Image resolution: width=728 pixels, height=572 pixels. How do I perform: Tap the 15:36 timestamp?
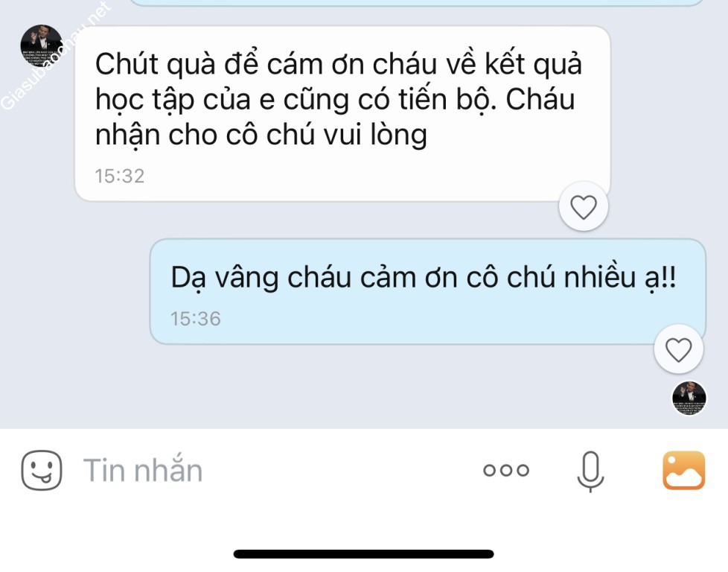[x=196, y=319]
